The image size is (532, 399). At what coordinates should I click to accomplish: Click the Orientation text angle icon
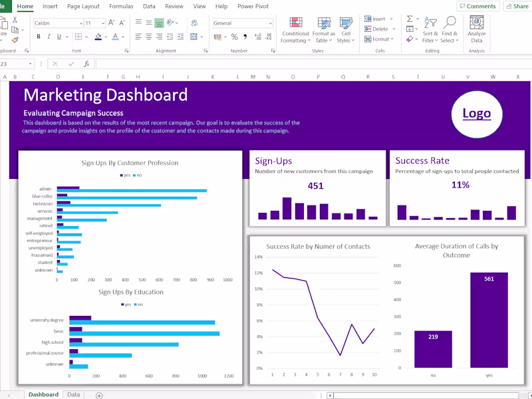[170, 23]
